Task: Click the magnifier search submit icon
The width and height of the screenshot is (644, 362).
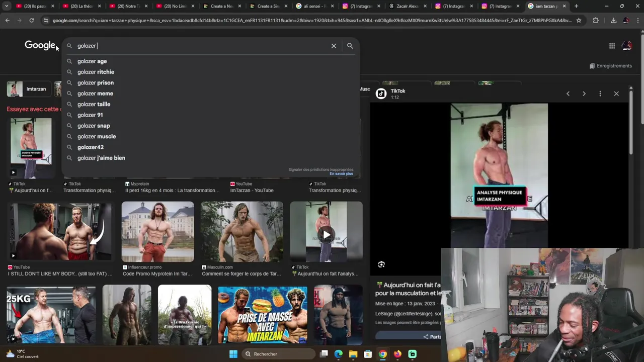Action: [x=350, y=46]
